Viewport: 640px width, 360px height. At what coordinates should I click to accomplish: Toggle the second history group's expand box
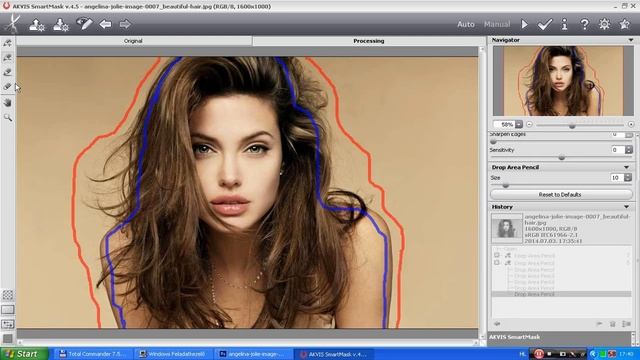(497, 263)
